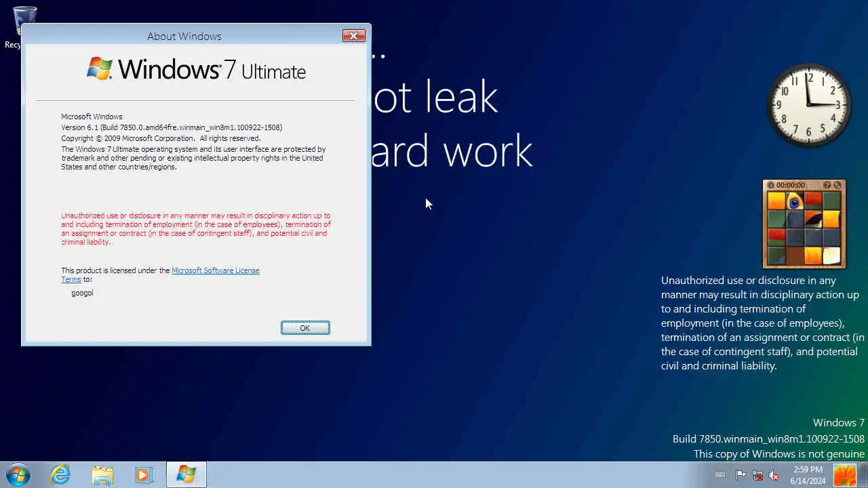Open the Action Center flag icon
Screen dimensions: 868x488
coord(741,475)
